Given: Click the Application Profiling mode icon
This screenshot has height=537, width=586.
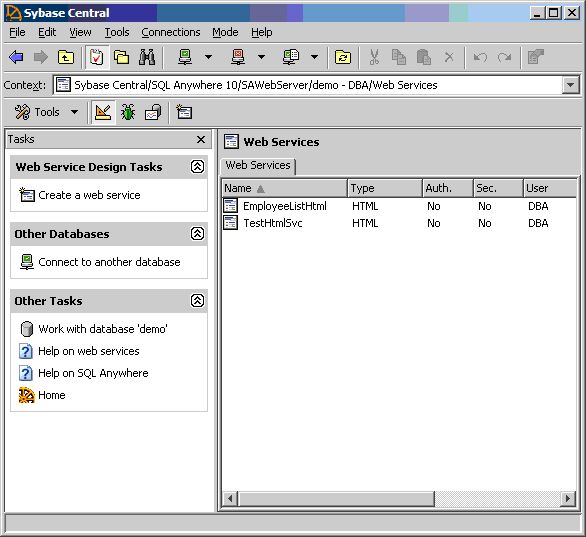Looking at the screenshot, I should [x=153, y=112].
